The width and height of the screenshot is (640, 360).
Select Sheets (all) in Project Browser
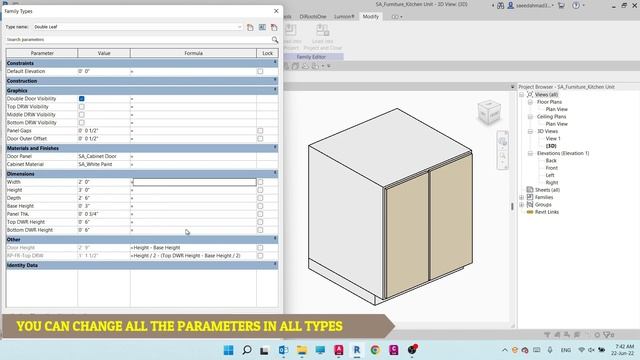pos(547,190)
